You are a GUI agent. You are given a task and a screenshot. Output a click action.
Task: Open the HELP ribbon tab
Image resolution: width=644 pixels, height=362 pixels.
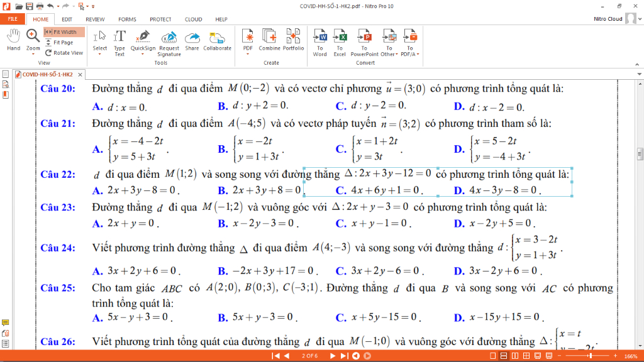tap(221, 19)
